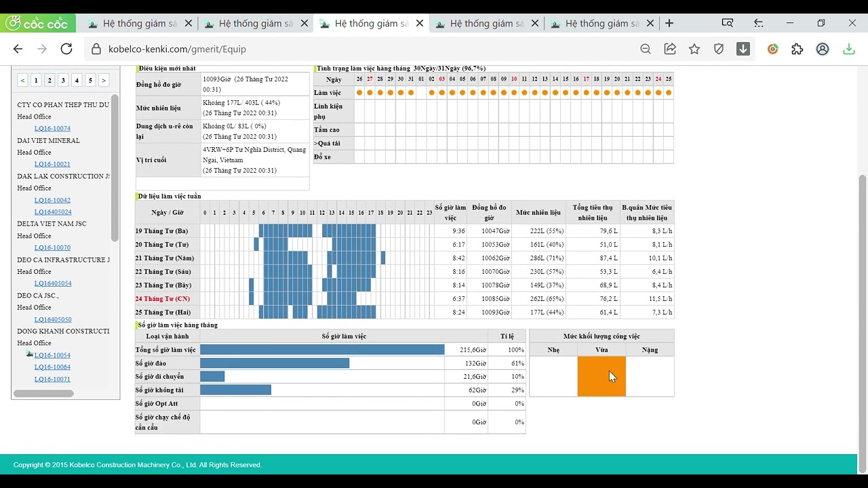Select page 2 in the pager
868x488 pixels.
click(x=50, y=80)
